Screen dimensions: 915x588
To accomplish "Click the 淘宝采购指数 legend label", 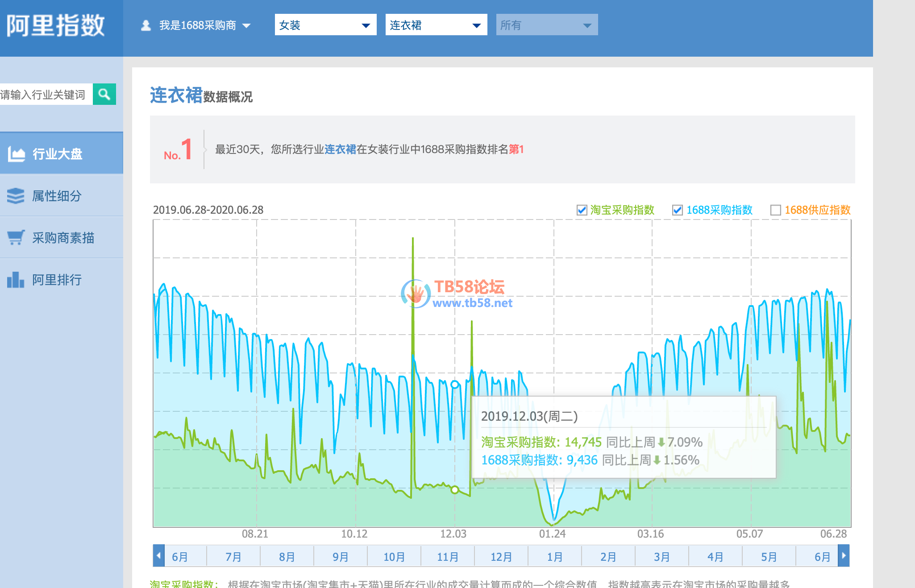I will 622,210.
